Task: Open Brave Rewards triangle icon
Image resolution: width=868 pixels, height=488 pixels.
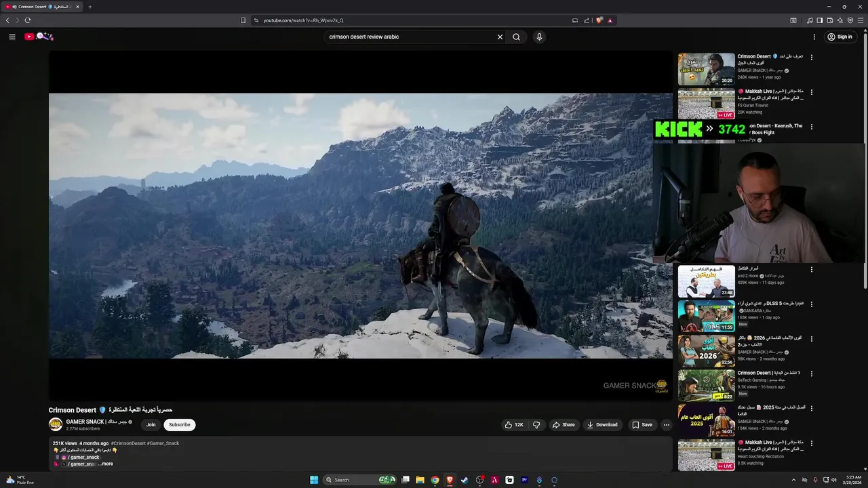Action: pyautogui.click(x=610, y=20)
